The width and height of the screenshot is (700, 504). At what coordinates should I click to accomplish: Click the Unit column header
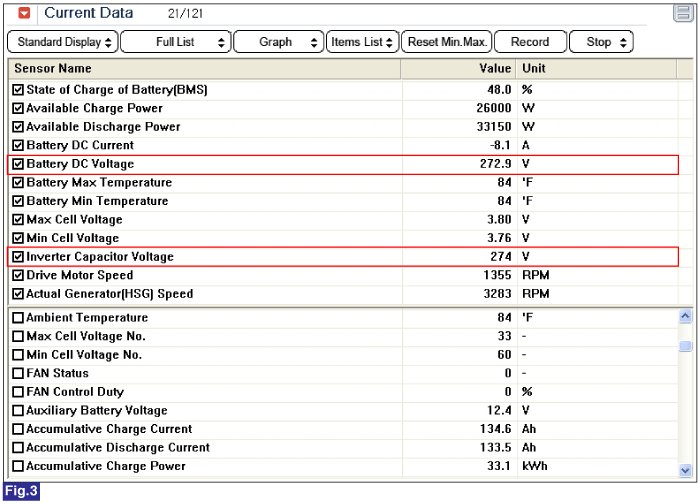pos(596,69)
